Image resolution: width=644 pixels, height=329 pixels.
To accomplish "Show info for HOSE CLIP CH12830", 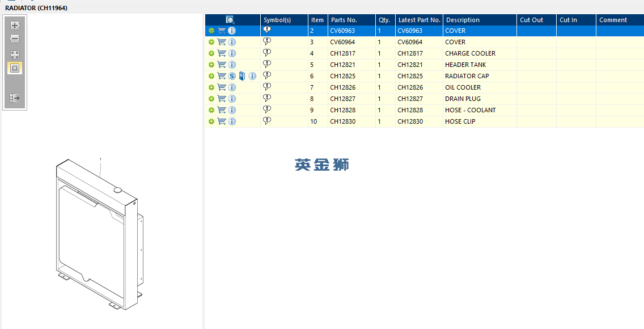I will [232, 121].
